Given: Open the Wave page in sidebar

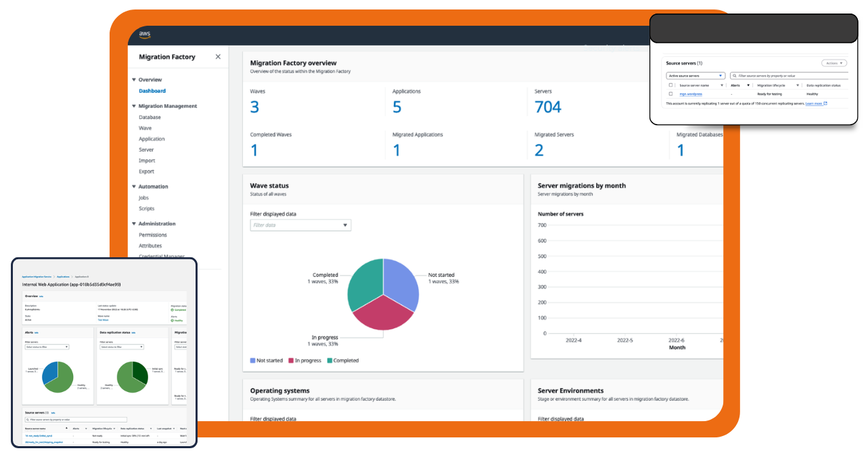Looking at the screenshot, I should pyautogui.click(x=145, y=128).
